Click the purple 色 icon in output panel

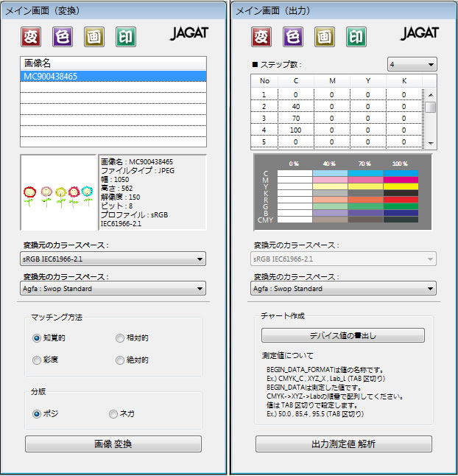pyautogui.click(x=294, y=36)
